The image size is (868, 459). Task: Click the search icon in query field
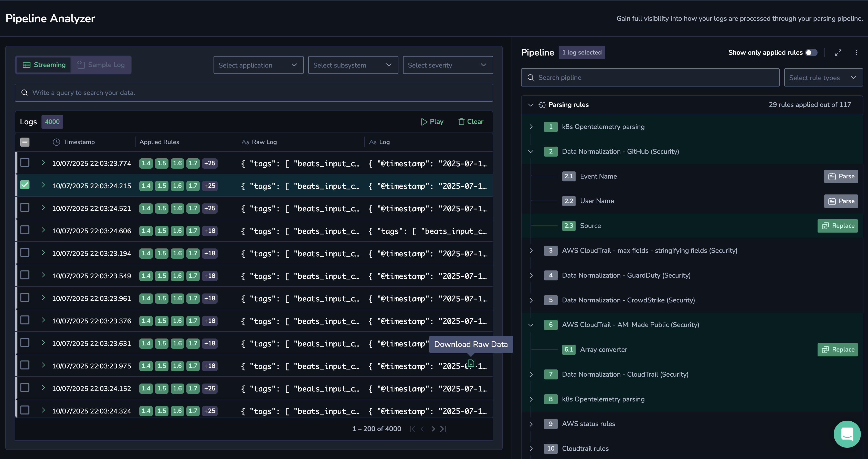coord(24,93)
